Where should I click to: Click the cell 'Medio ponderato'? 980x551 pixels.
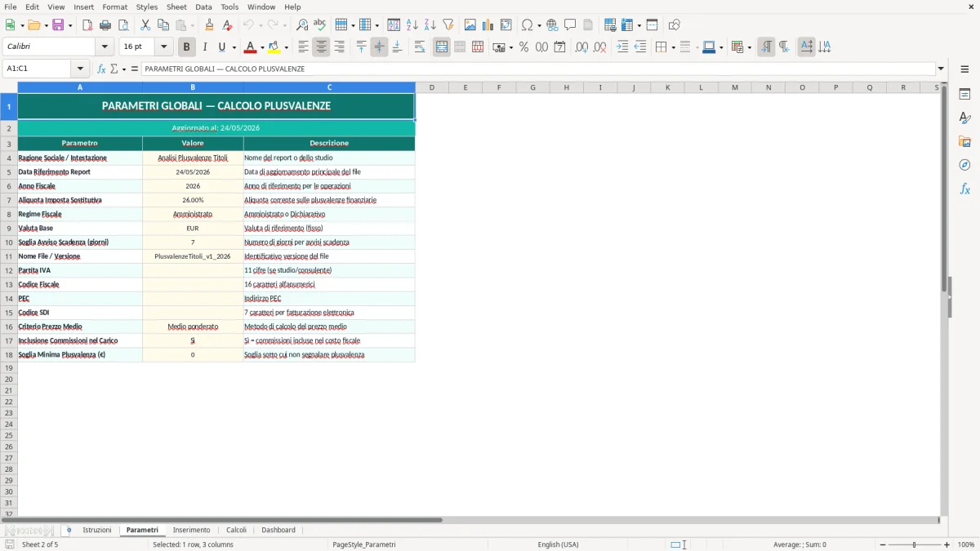coord(193,327)
